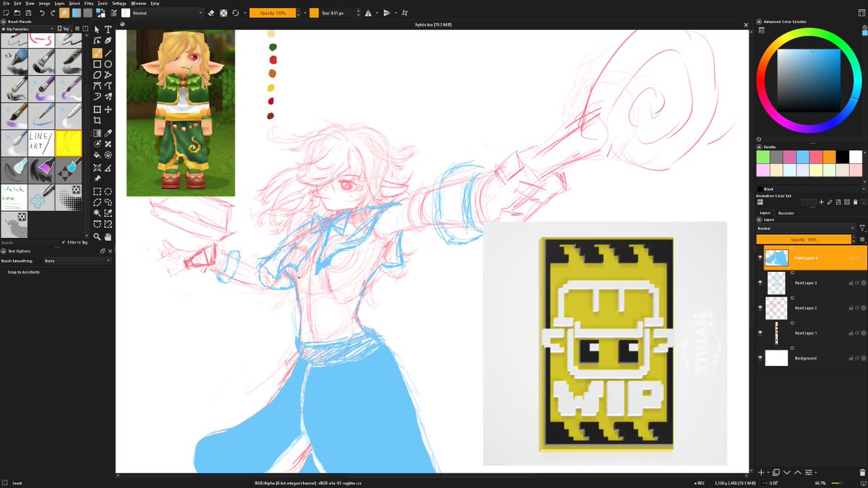
Task: Open the Layer menu
Action: click(x=59, y=4)
